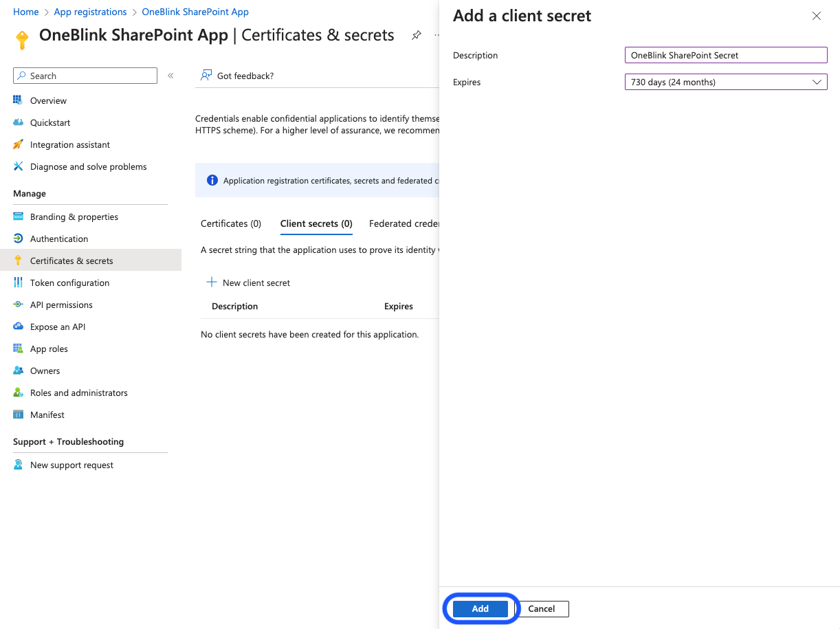The width and height of the screenshot is (840, 629).
Task: Select the Client secrets (0) tab
Action: (316, 223)
